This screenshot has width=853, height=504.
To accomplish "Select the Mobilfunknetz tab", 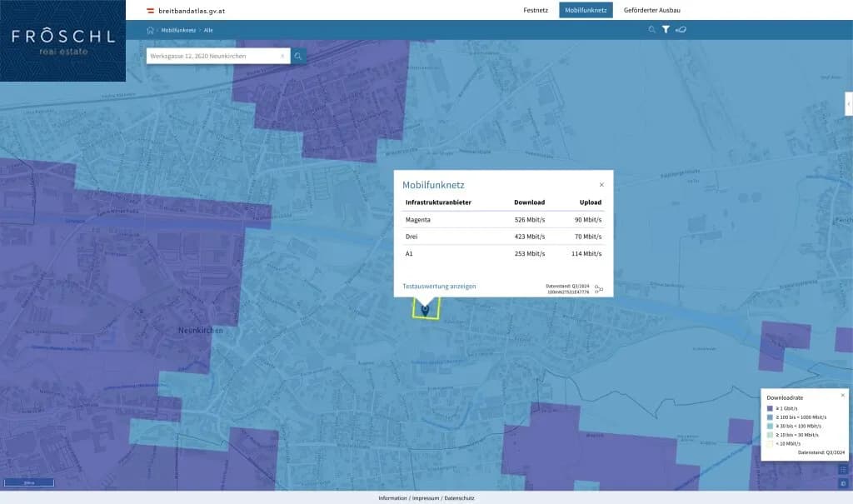I will (x=586, y=10).
